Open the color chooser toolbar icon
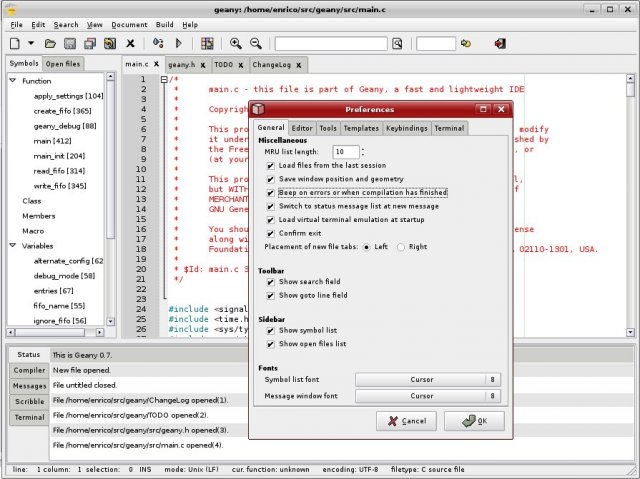 (207, 43)
